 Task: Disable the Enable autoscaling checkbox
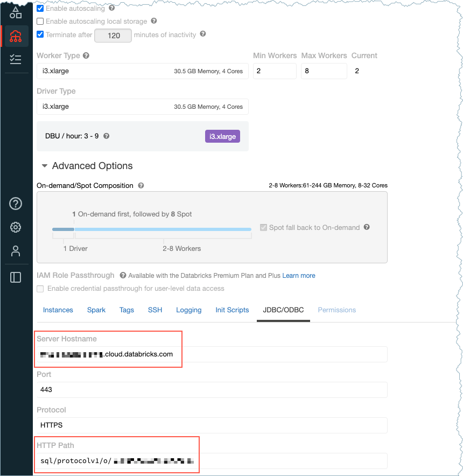(x=40, y=9)
